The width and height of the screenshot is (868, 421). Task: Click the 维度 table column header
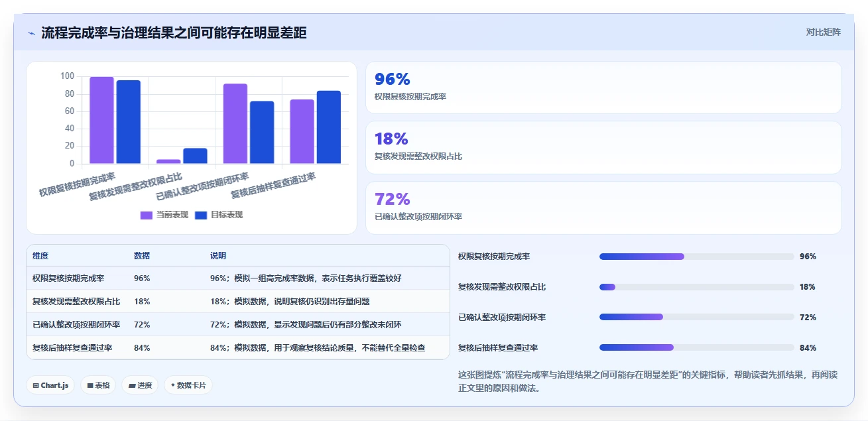click(x=40, y=256)
